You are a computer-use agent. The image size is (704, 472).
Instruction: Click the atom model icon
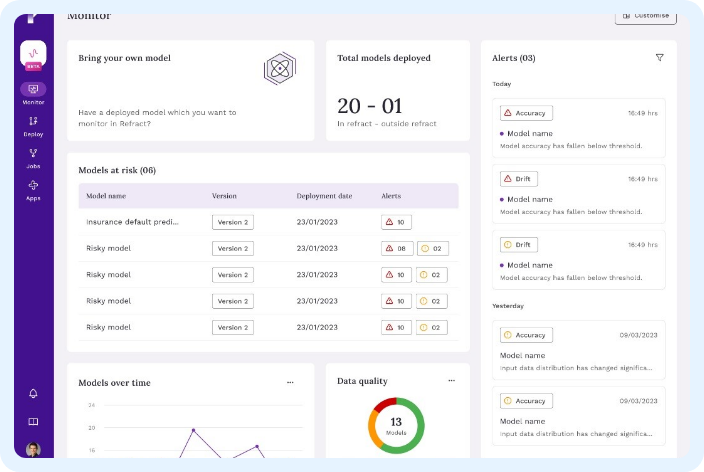click(280, 69)
